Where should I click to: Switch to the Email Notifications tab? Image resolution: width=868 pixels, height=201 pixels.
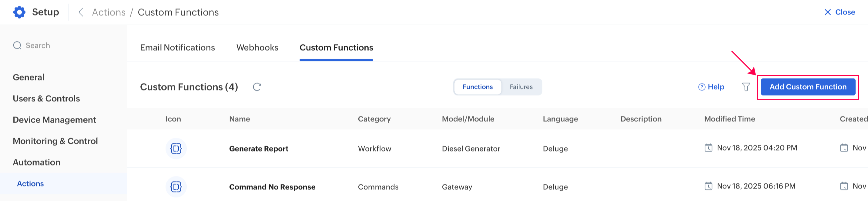pyautogui.click(x=177, y=48)
